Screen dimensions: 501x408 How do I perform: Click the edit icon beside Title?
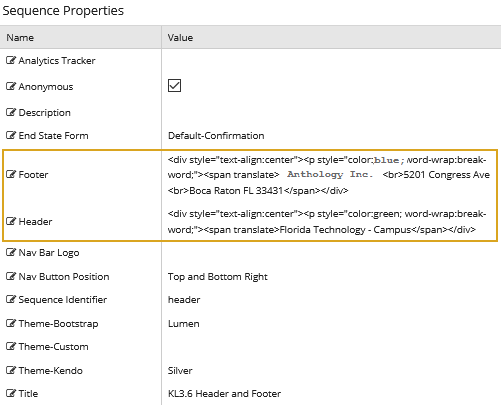coord(11,393)
